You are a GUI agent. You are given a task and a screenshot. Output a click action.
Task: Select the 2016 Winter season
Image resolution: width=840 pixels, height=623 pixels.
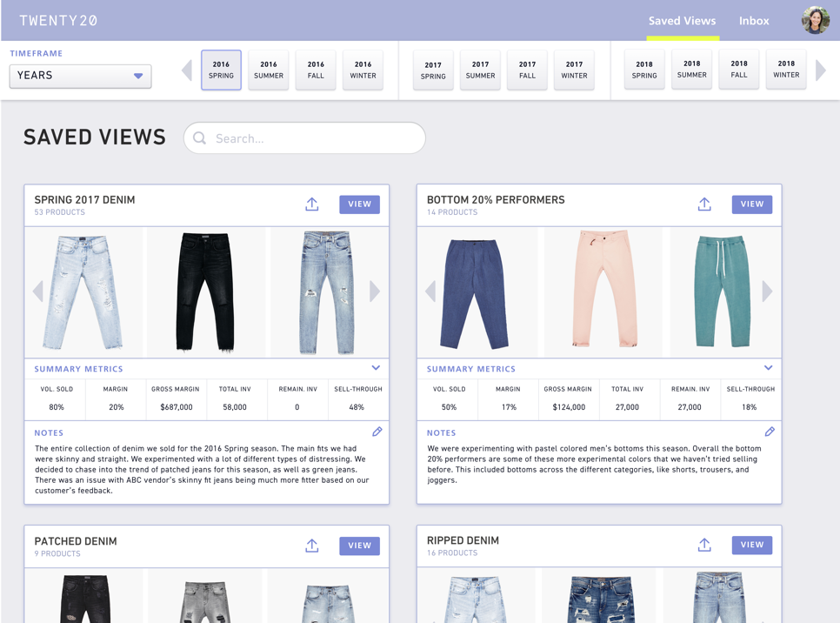363,70
